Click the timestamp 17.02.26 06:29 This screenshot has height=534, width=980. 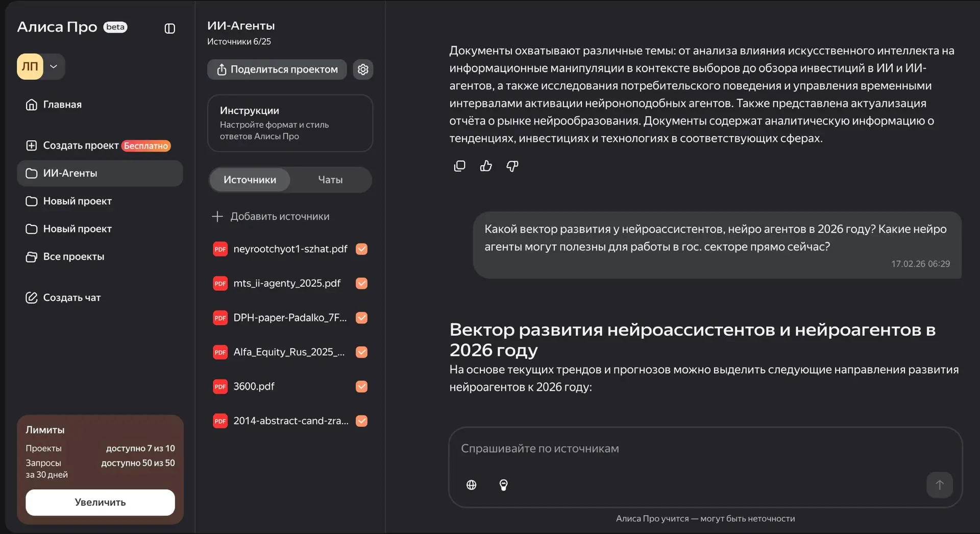(x=920, y=264)
